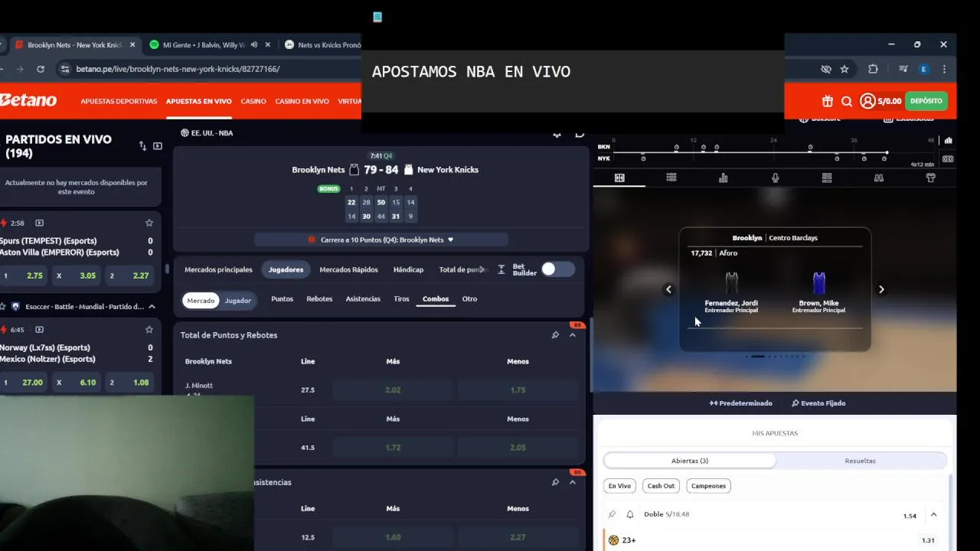Favorite the Spurs vs Aston Villa match
The width and height of the screenshot is (980, 551).
click(149, 223)
